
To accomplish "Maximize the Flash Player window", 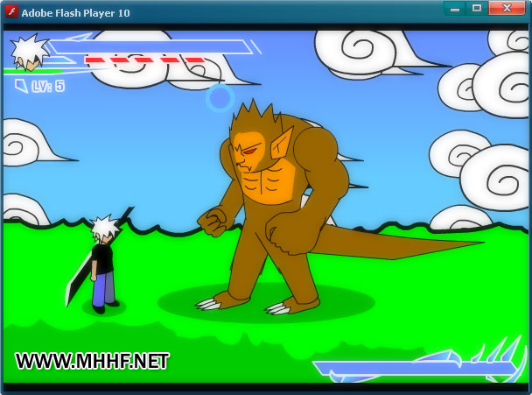I will [477, 9].
